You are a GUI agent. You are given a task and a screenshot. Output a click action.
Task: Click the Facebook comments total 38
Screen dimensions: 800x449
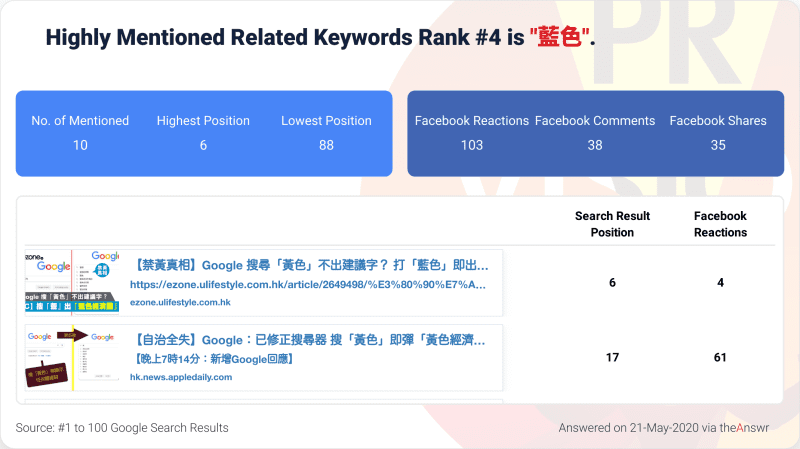coord(595,145)
